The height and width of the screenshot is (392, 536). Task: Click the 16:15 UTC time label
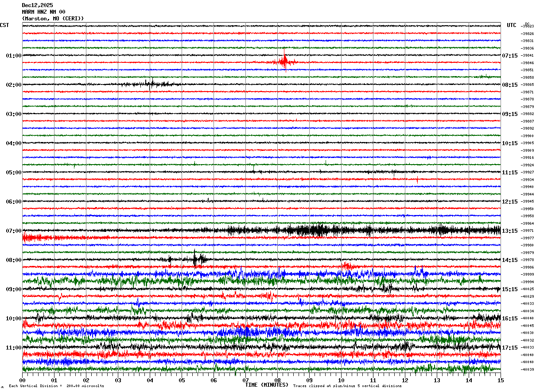click(509, 319)
